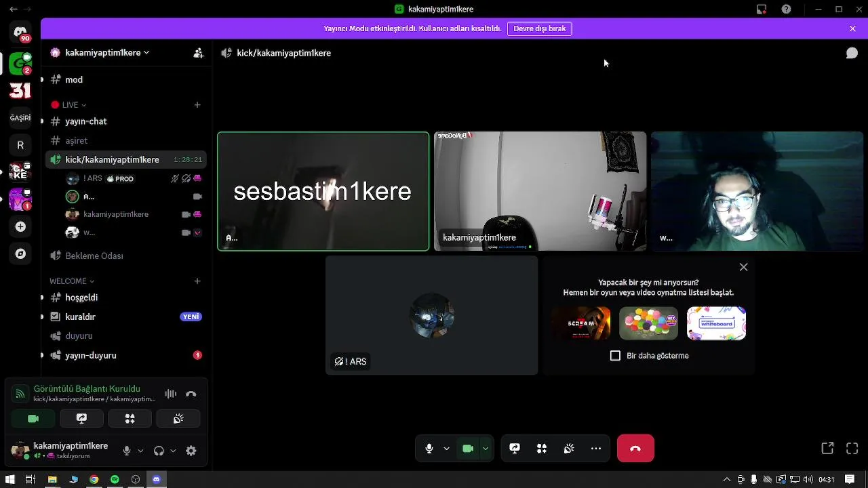Screen dimensions: 868x488
Task: Click the invite people icon by server name
Action: click(x=198, y=53)
